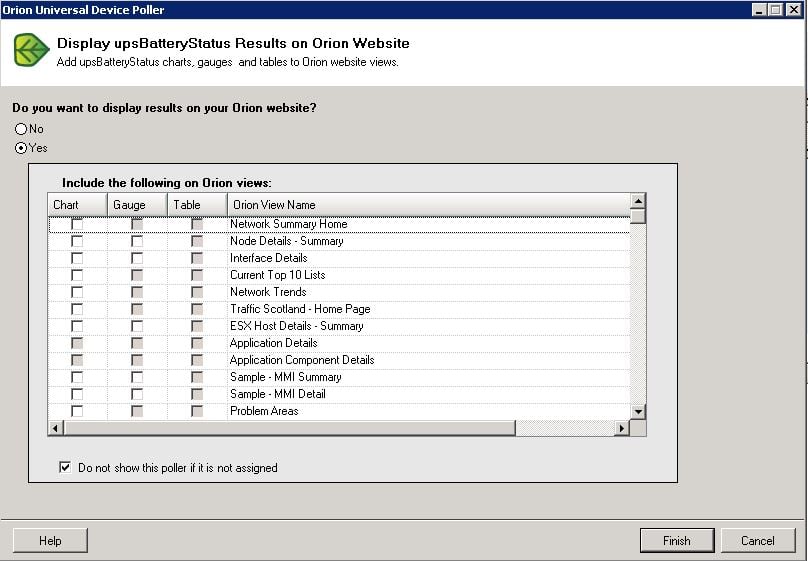
Task: Select the Sample - MMI Summary row
Action: [x=339, y=377]
